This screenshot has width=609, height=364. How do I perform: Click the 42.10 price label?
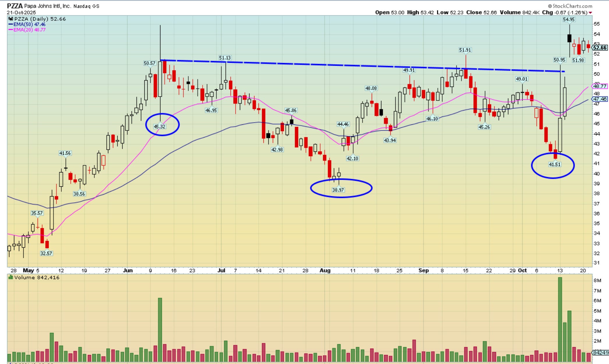coord(353,158)
